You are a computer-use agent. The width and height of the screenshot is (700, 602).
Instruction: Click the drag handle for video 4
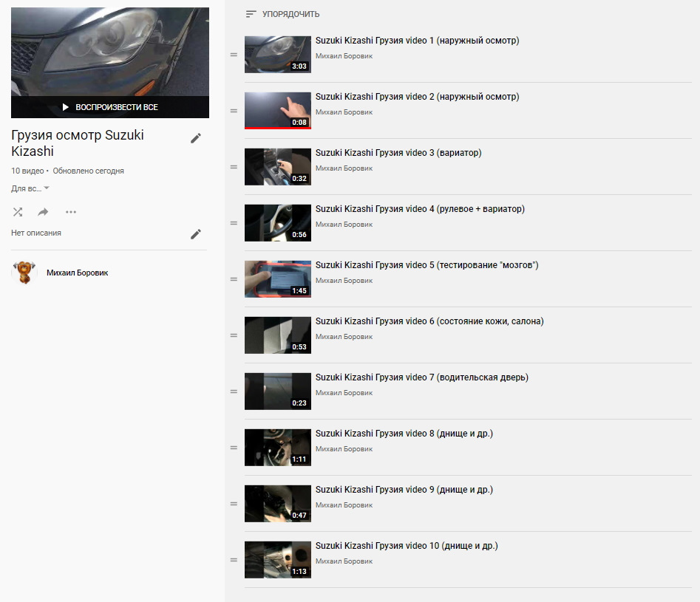(x=234, y=223)
